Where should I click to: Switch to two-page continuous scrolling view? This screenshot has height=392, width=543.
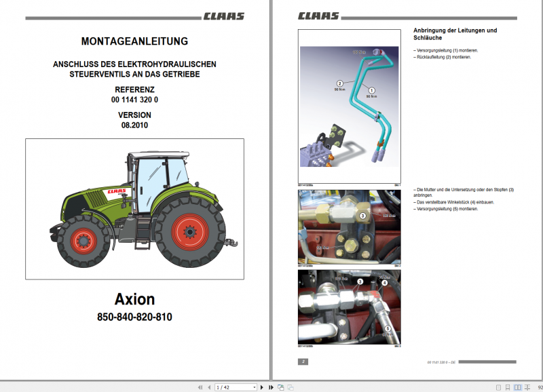527,387
